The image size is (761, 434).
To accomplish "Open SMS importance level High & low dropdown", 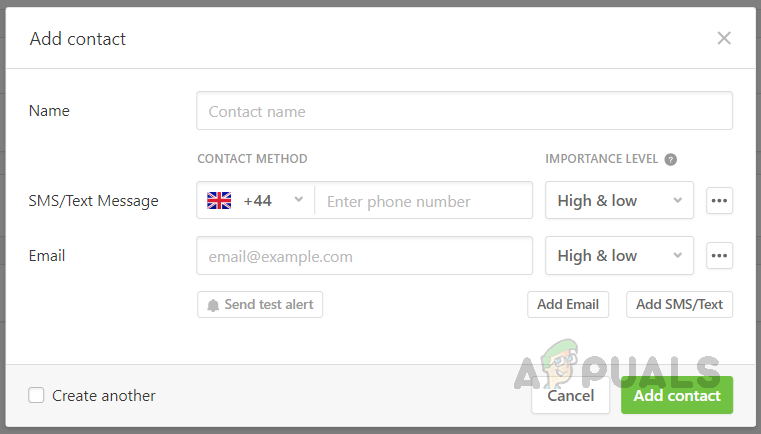I will (x=619, y=200).
